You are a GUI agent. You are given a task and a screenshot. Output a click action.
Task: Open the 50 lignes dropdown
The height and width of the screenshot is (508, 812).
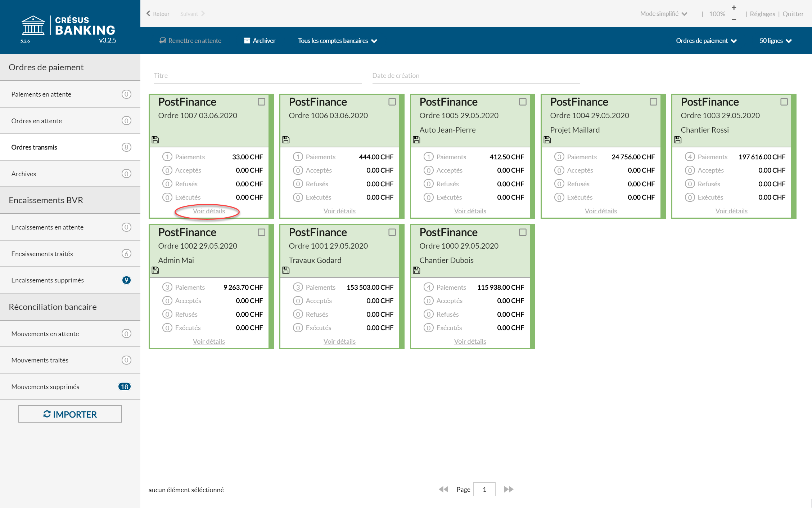coord(776,41)
